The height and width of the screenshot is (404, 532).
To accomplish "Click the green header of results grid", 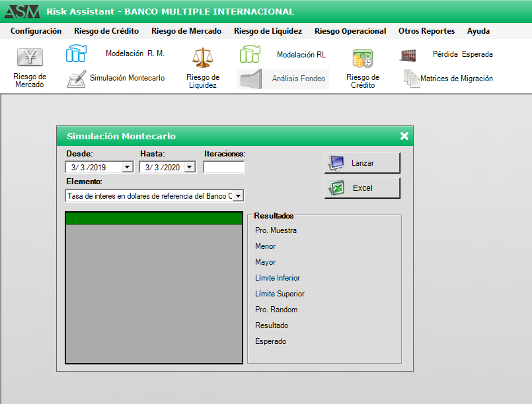I will point(153,219).
